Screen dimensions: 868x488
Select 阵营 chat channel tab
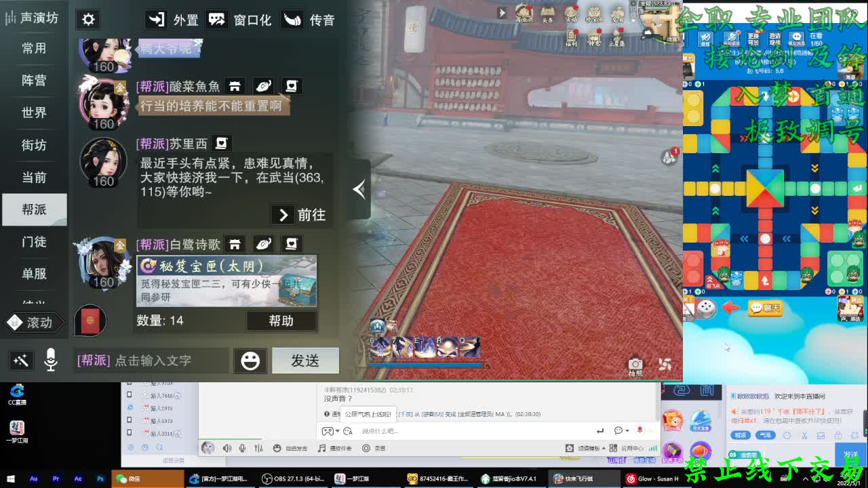coord(34,80)
